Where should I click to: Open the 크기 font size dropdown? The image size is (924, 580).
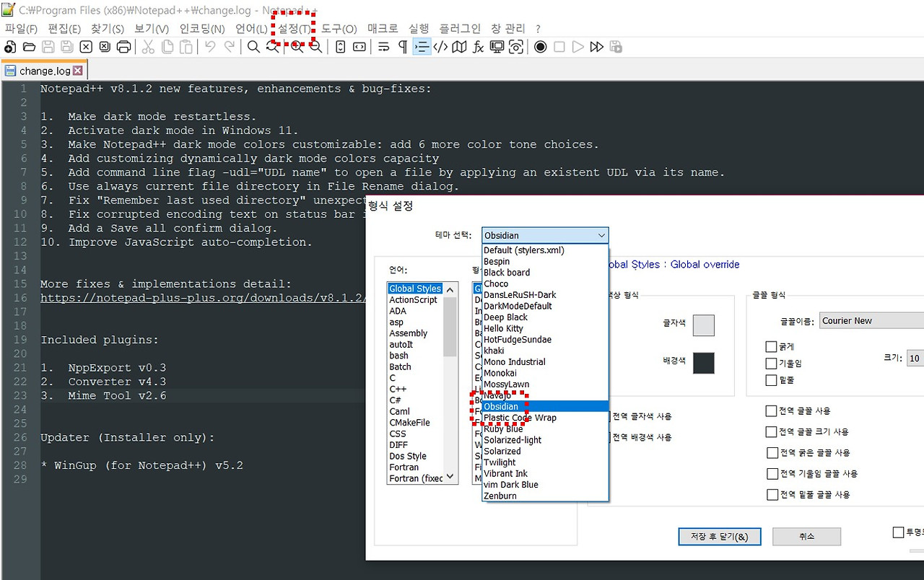pyautogui.click(x=915, y=358)
